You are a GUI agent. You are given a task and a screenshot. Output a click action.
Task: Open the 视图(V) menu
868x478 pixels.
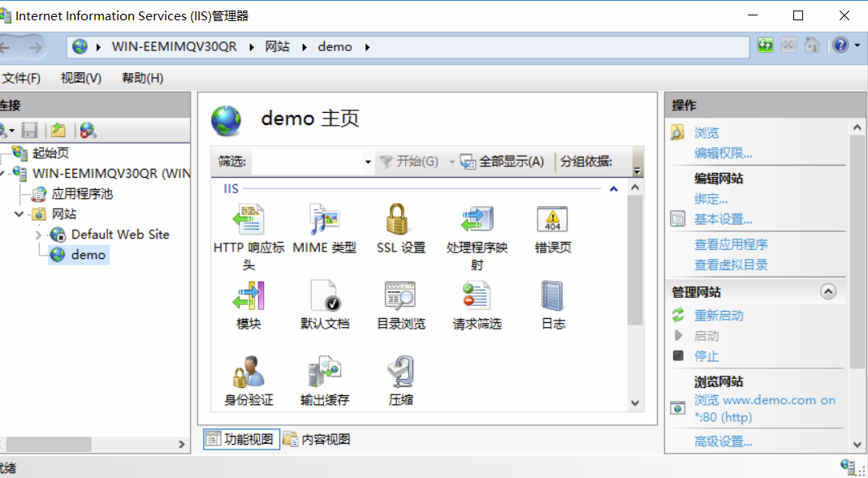(81, 78)
